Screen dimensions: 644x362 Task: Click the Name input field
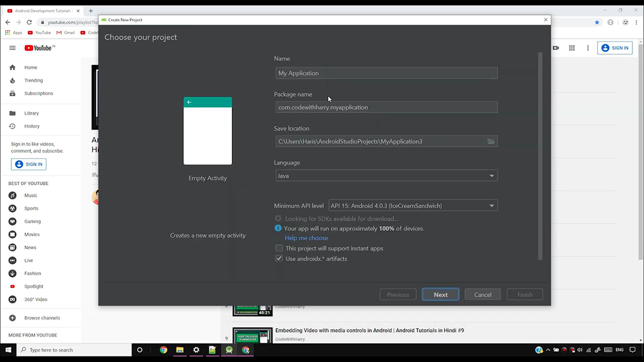386,73
